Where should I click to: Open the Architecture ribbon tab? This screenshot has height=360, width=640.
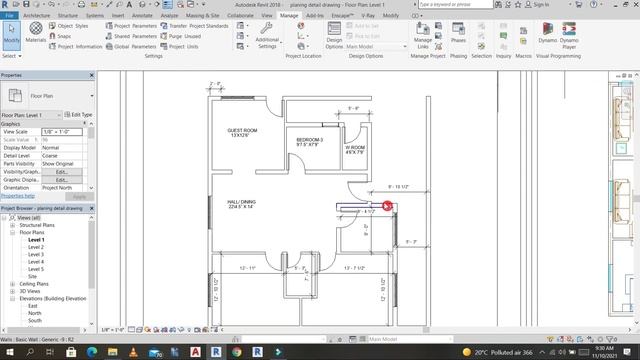click(36, 16)
